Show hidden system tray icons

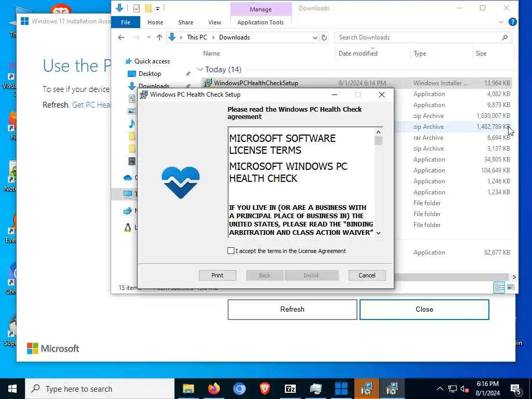[x=440, y=389]
